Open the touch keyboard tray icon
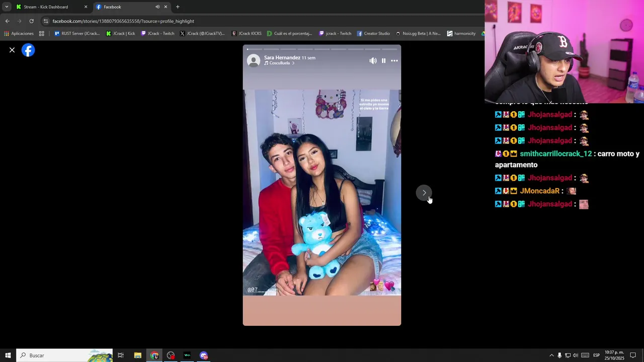The height and width of the screenshot is (362, 644). (x=585, y=355)
